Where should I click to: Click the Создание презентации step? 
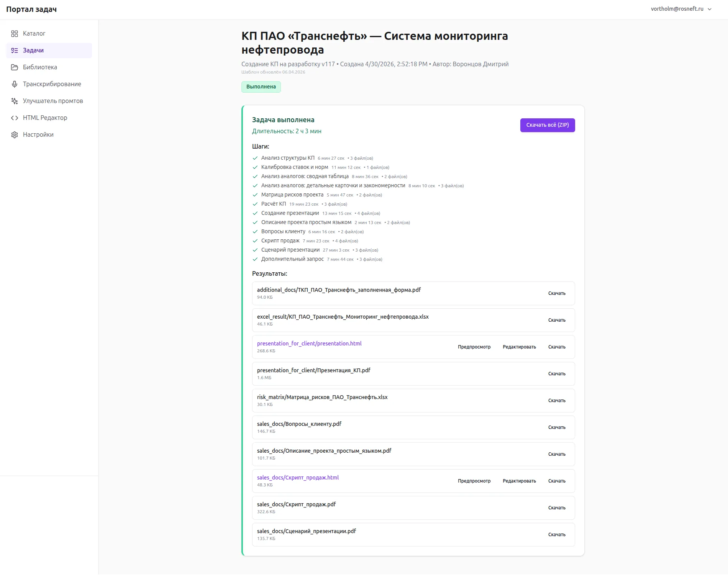click(x=290, y=213)
